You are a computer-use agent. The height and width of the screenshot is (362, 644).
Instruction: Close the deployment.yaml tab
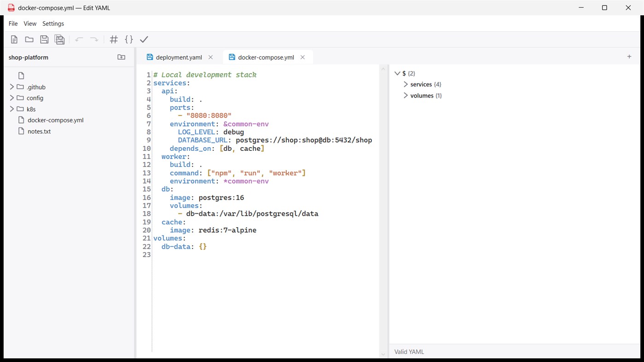tap(210, 57)
